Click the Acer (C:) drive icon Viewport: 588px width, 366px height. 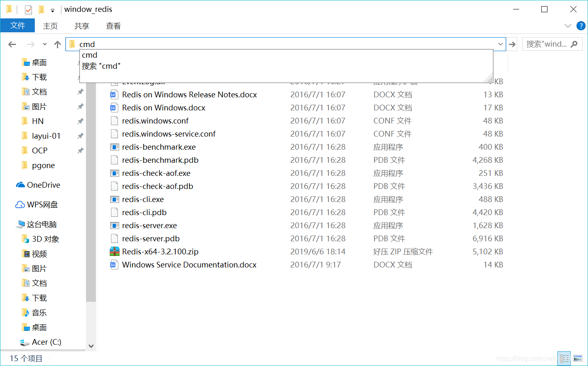click(x=25, y=342)
